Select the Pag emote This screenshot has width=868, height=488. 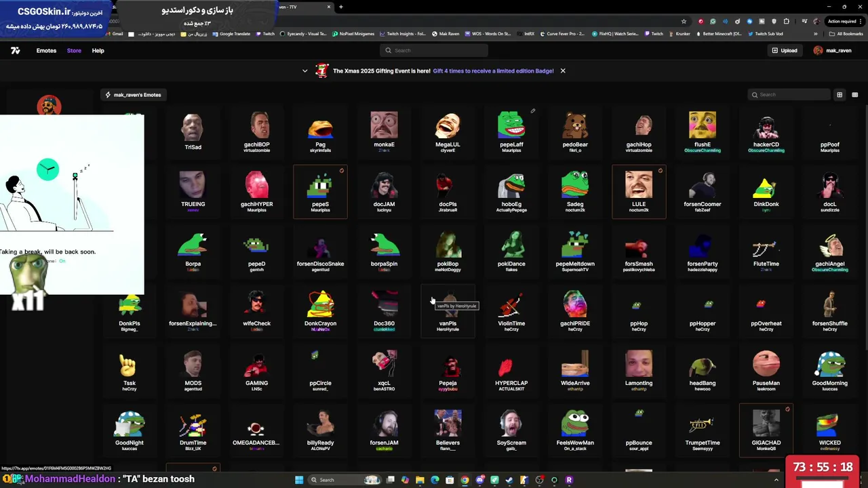[x=320, y=132]
